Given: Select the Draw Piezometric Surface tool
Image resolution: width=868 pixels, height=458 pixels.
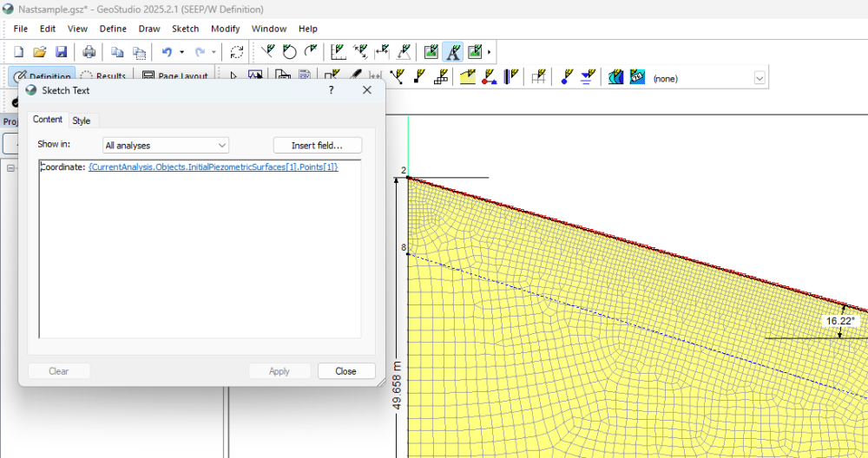Looking at the screenshot, I should (x=588, y=77).
